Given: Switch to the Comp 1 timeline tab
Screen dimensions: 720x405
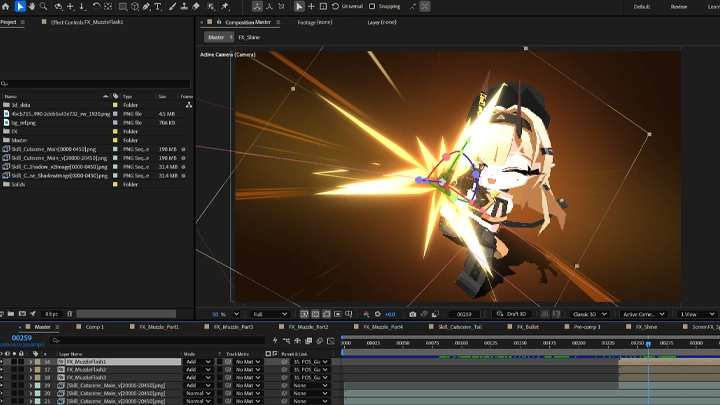Looking at the screenshot, I should (x=95, y=327).
